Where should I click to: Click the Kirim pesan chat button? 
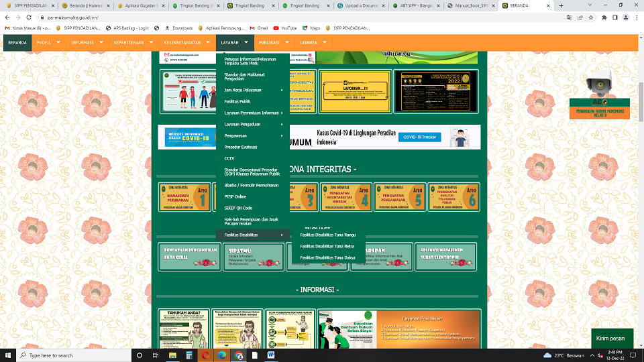click(610, 339)
